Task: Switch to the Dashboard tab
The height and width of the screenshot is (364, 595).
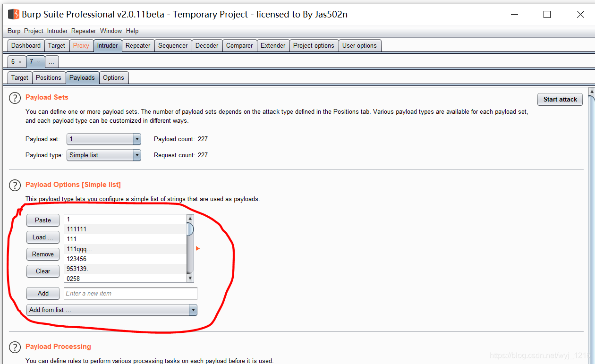Action: click(26, 45)
